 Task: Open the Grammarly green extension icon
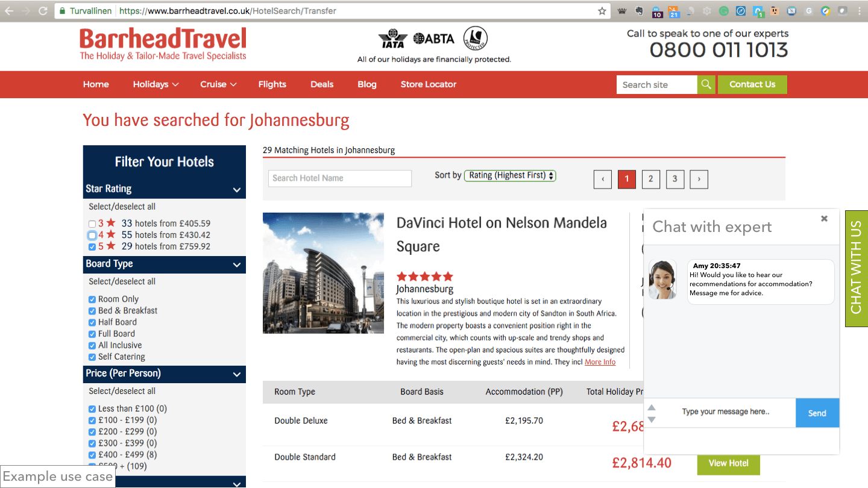[x=724, y=11]
